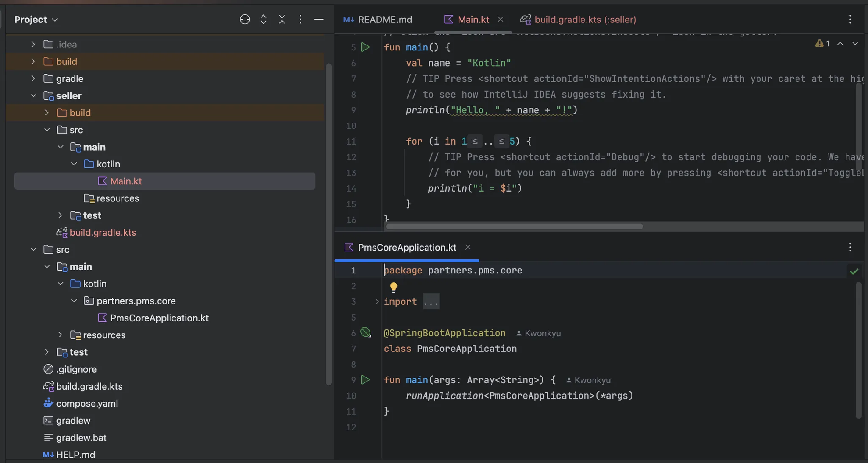Screen dimensions: 868x463
Task: Click Collapse All icon in Project toolbar
Action: [282, 20]
